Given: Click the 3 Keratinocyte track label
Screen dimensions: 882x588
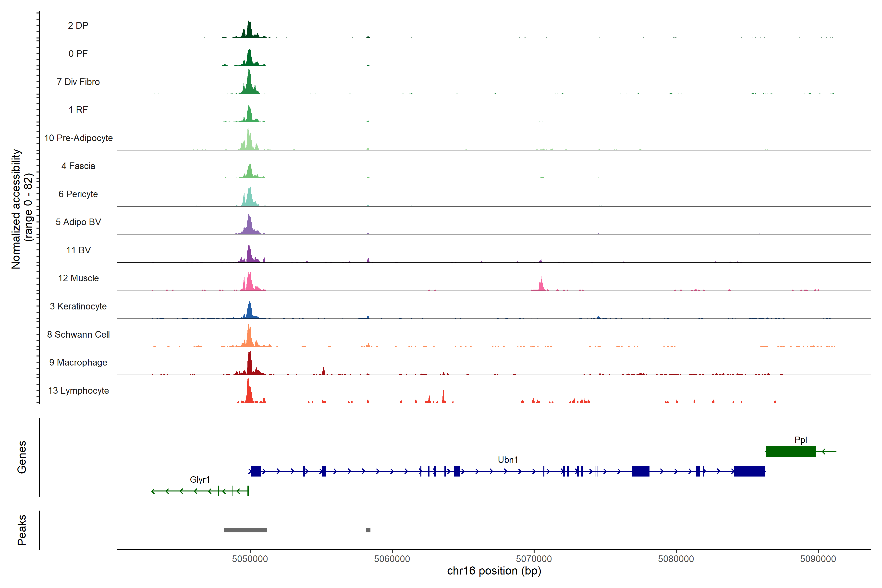Looking at the screenshot, I should pos(78,306).
